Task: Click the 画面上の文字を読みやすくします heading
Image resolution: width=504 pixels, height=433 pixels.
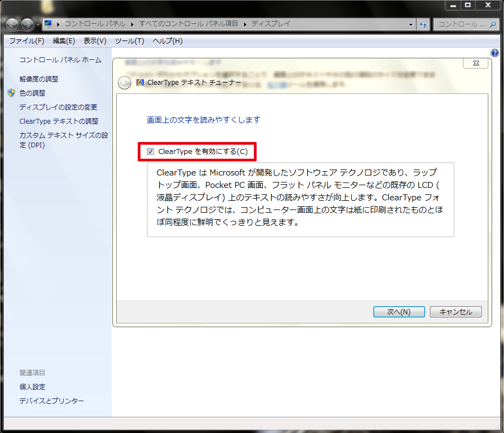Action: (x=204, y=120)
